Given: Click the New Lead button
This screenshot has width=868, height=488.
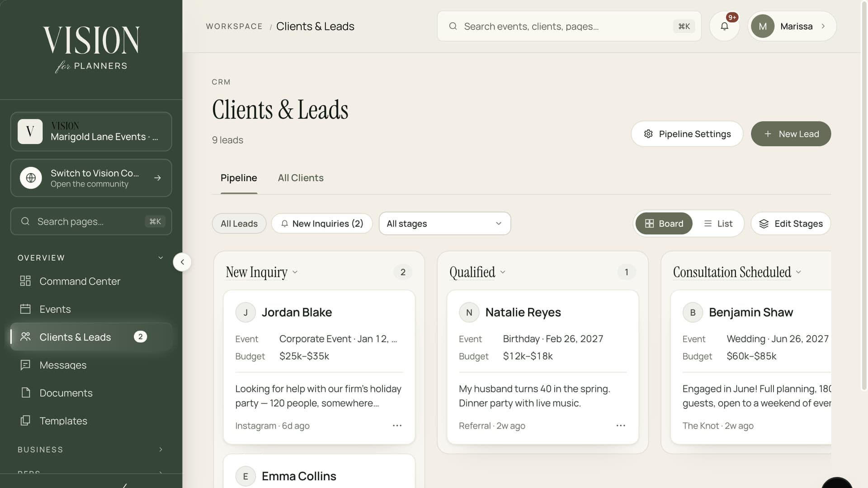Looking at the screenshot, I should tap(791, 134).
